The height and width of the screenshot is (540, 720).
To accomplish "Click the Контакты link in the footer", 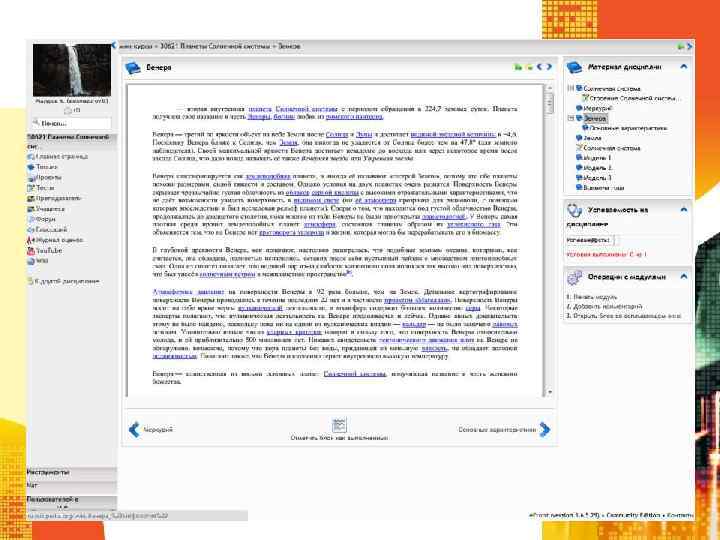I will [x=680, y=516].
